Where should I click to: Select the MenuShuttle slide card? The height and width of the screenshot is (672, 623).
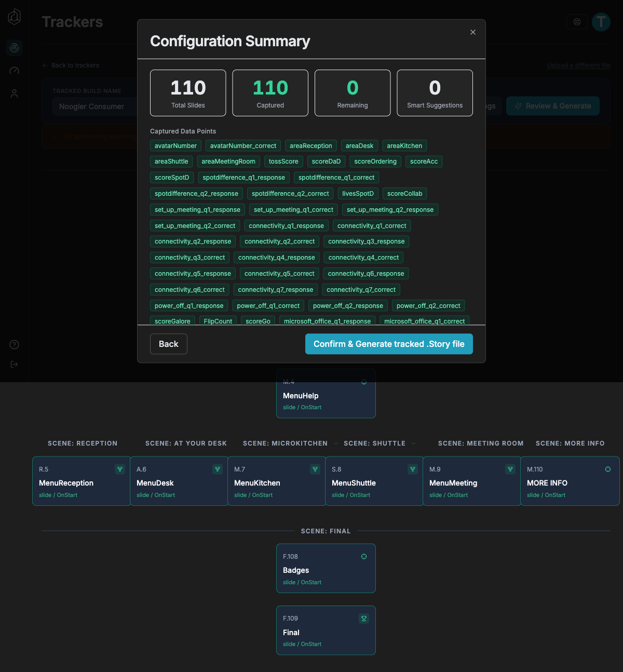374,481
